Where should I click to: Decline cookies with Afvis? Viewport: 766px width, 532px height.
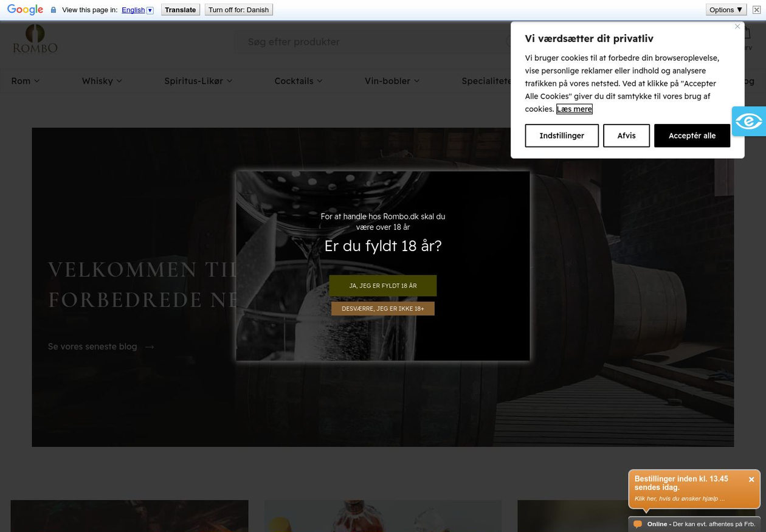(x=626, y=136)
